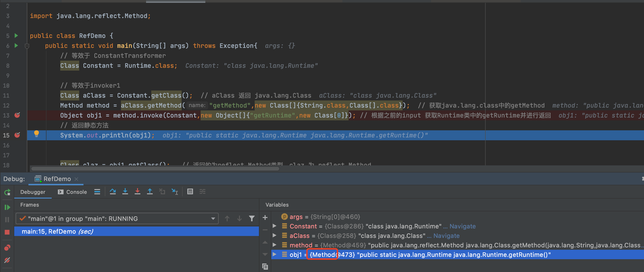This screenshot has height=272, width=644.
Task: Click Navigate link for Constant variable
Action: pyautogui.click(x=462, y=226)
